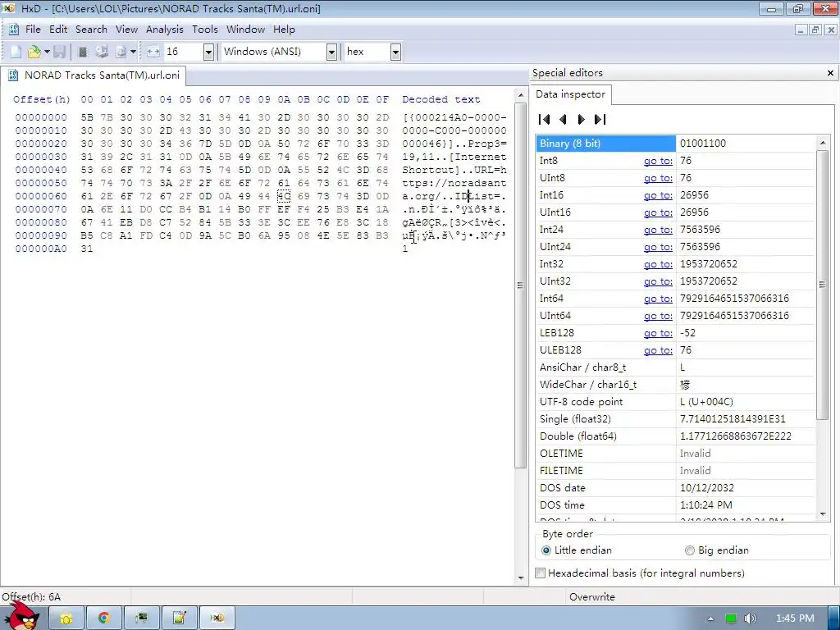Click the document icon left of File menu
The image size is (840, 630).
point(14,30)
